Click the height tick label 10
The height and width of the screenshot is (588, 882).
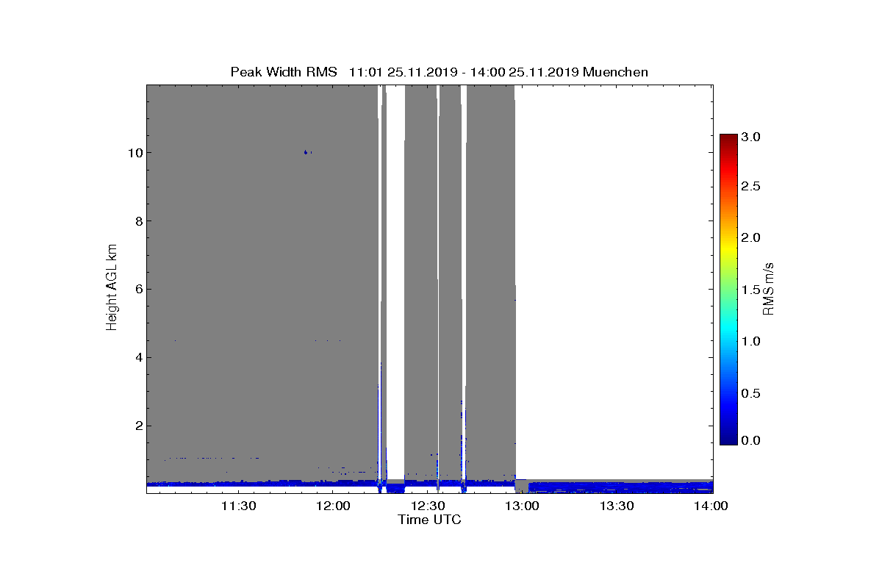[135, 153]
